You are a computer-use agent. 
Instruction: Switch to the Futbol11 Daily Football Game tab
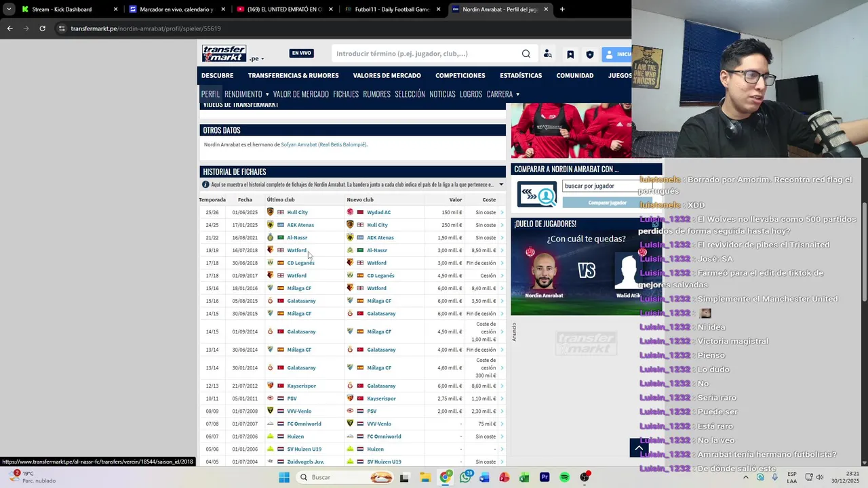pyautogui.click(x=392, y=9)
